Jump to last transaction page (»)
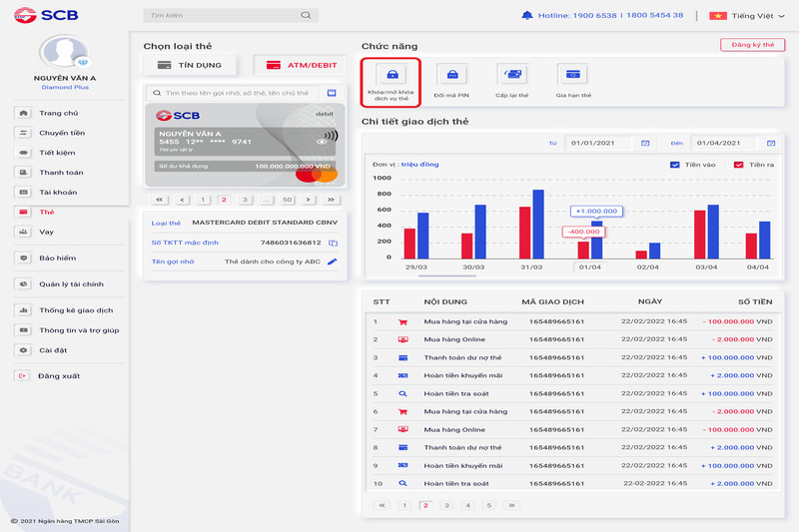799x532 pixels. click(x=511, y=505)
